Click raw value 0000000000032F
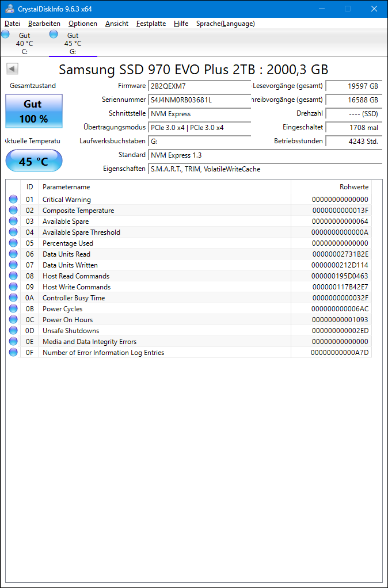The height and width of the screenshot is (588, 388). pos(340,298)
